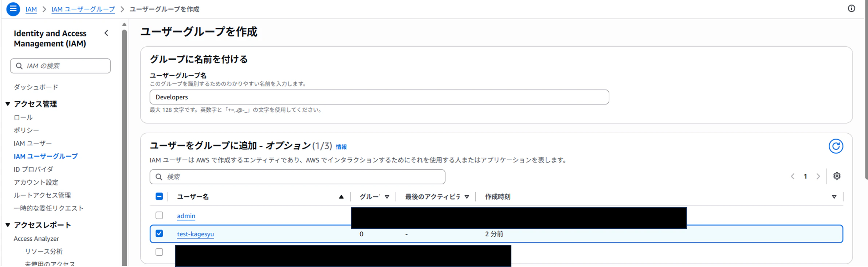Screen dimensions: 868x267
Task: Collapse the アクセスレポート section
Action: pyautogui.click(x=8, y=225)
